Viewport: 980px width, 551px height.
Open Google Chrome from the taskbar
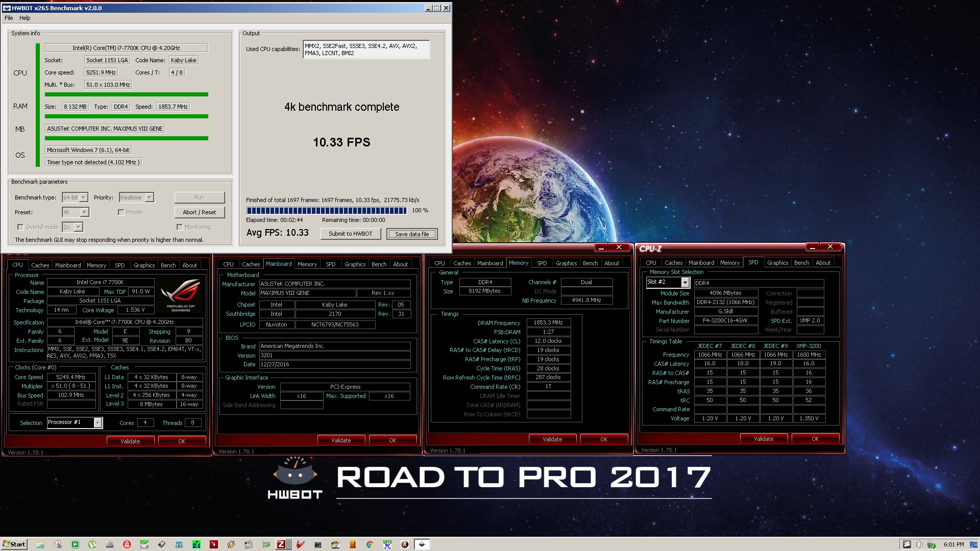pos(370,544)
